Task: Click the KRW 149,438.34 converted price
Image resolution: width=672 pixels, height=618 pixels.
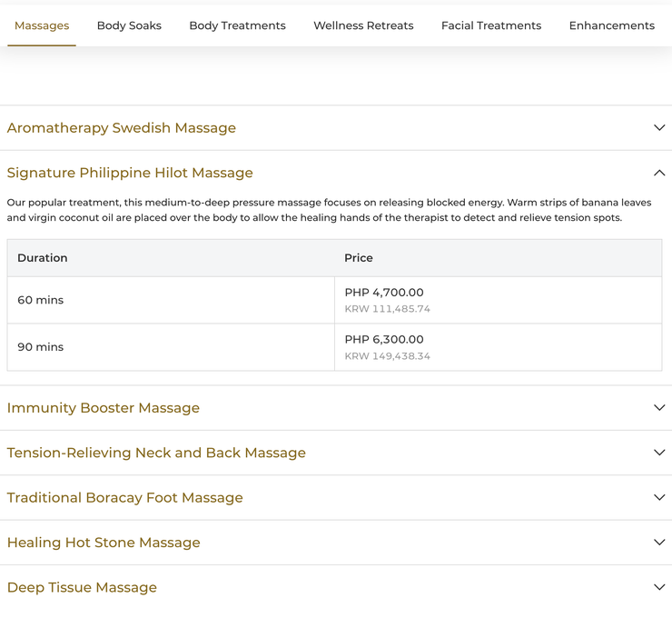Action: click(388, 356)
